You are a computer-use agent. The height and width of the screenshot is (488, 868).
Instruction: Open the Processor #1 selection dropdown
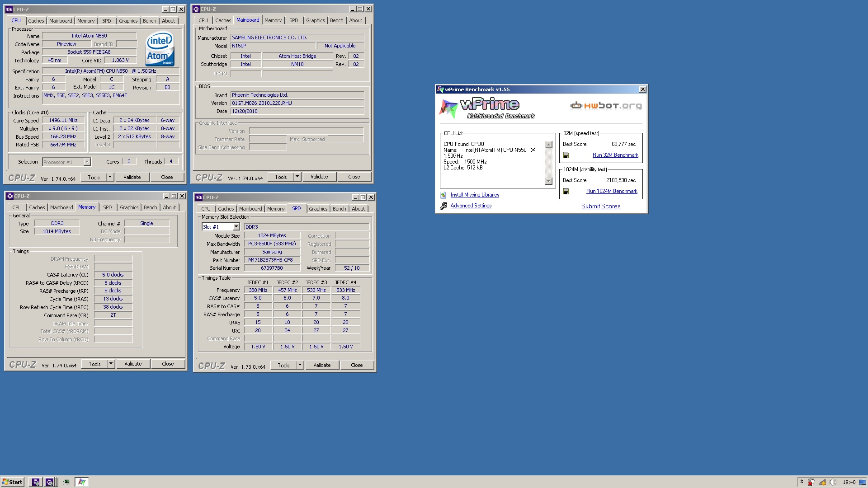coord(87,162)
